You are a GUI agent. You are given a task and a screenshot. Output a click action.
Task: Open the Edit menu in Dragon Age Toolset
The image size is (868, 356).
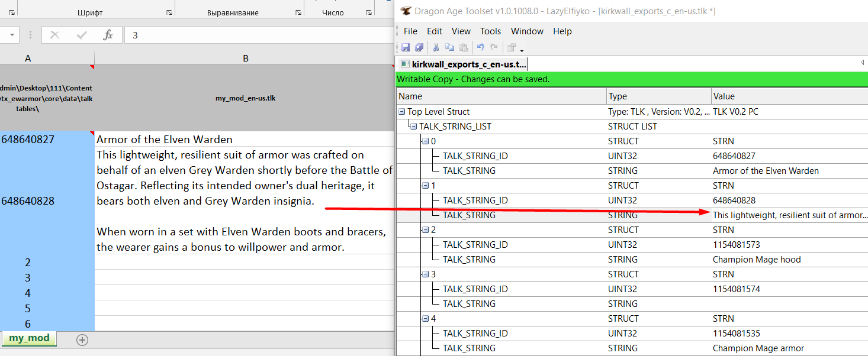[435, 31]
